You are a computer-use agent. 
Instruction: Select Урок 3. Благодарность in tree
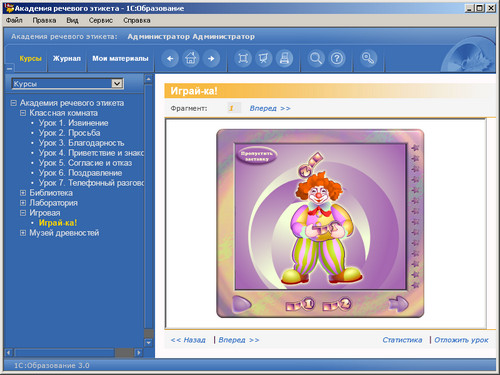coord(81,143)
